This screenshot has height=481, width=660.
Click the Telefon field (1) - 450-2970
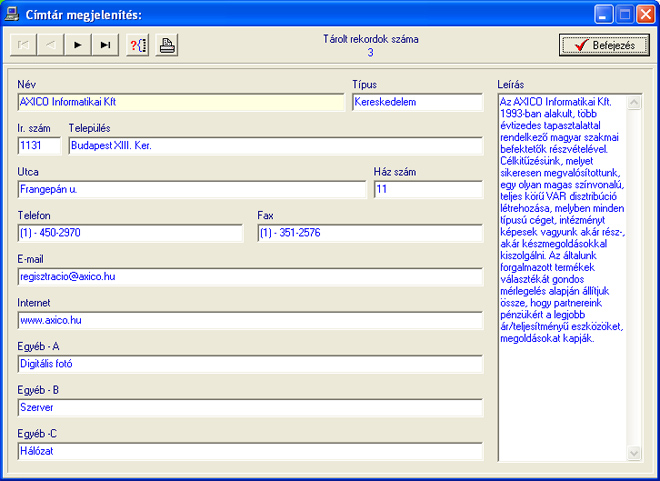(x=130, y=233)
